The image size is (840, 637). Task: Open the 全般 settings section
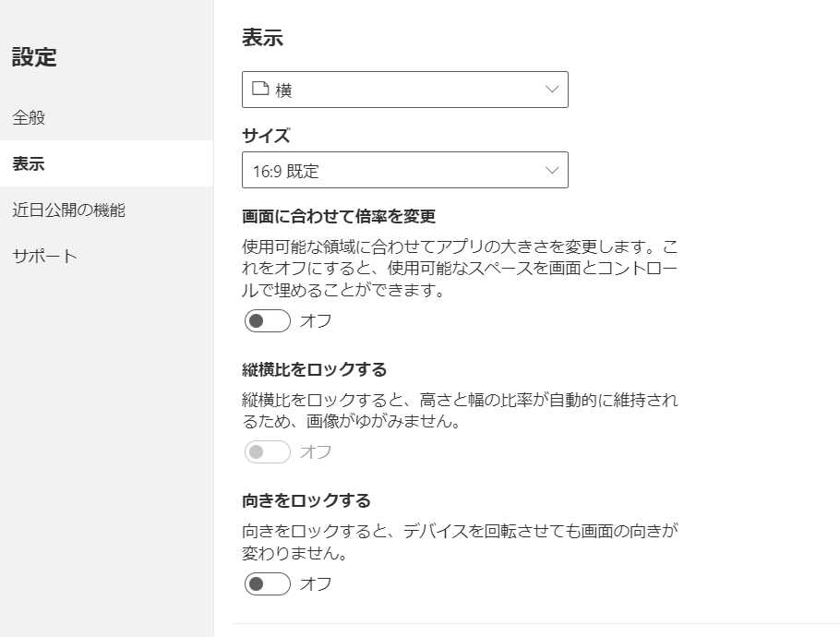click(x=29, y=118)
